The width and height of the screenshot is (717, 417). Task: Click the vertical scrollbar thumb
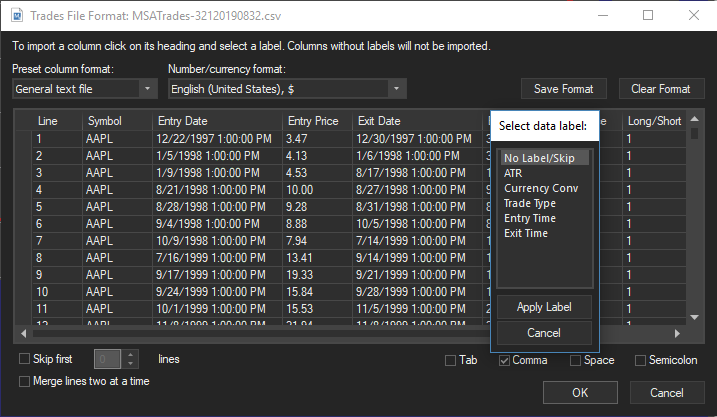pos(695,134)
